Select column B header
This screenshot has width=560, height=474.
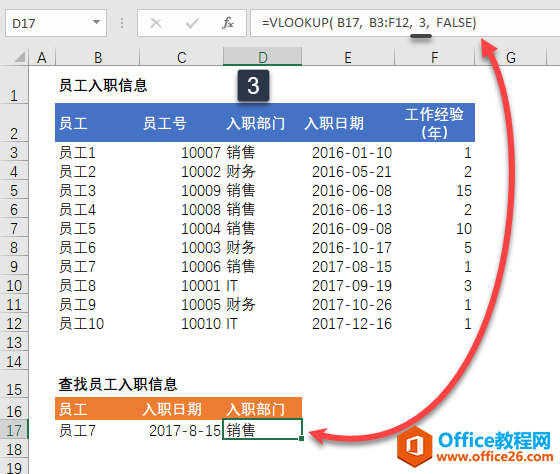click(x=98, y=58)
